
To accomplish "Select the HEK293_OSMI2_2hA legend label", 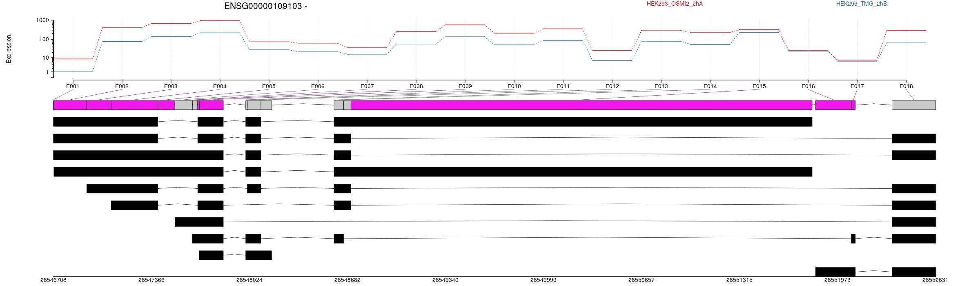I will click(675, 4).
